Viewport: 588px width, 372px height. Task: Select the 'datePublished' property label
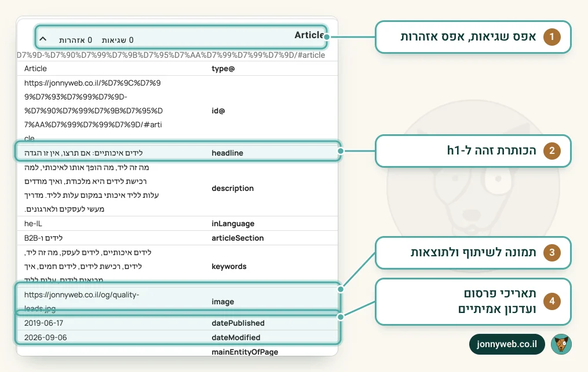point(238,323)
